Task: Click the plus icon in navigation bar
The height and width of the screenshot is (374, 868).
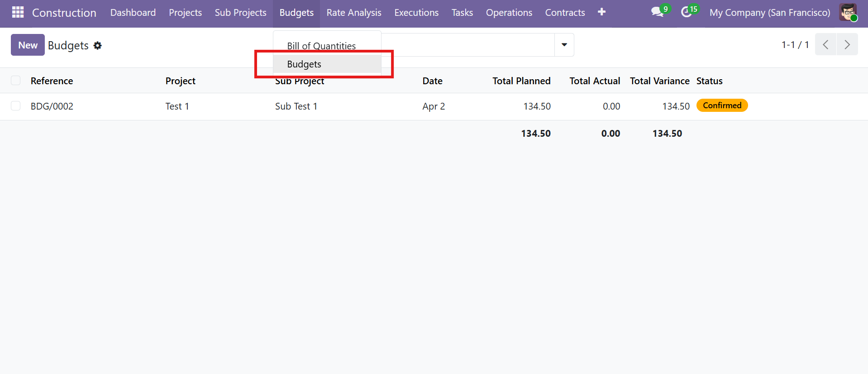Action: 601,12
